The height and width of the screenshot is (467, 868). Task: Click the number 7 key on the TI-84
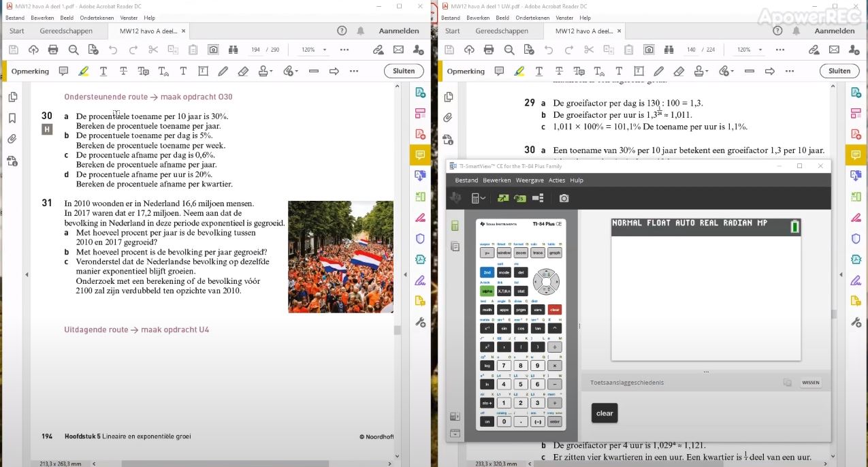(x=504, y=366)
